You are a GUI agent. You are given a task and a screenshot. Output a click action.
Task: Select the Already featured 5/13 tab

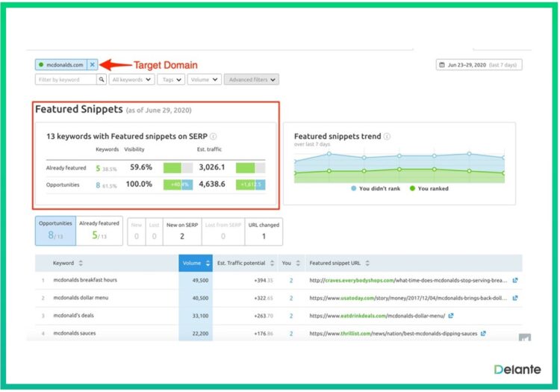click(99, 231)
